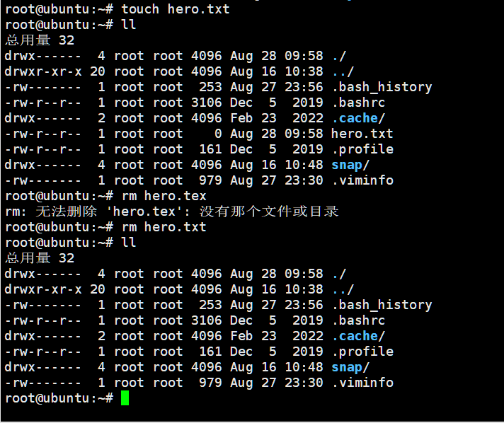Click the first '总用量 32' line
Viewport: 504px width, 423px height.
40,40
